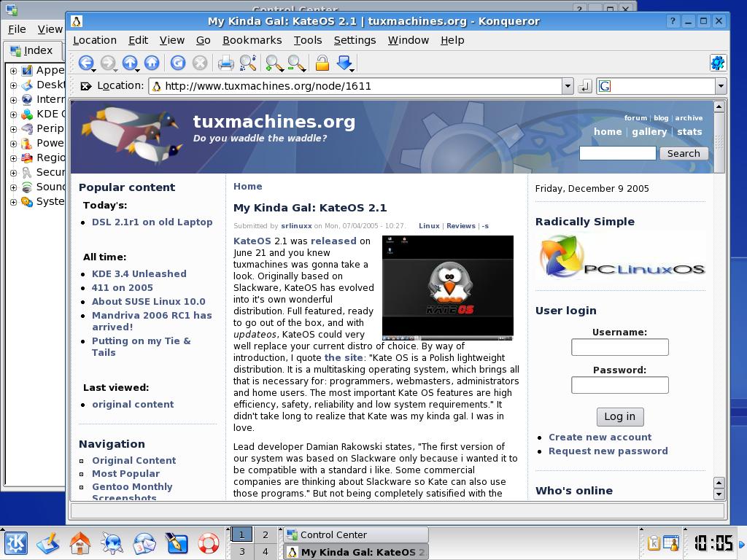Open Klipper clipboard tray icon
Screen dimensions: 747x560
654,542
